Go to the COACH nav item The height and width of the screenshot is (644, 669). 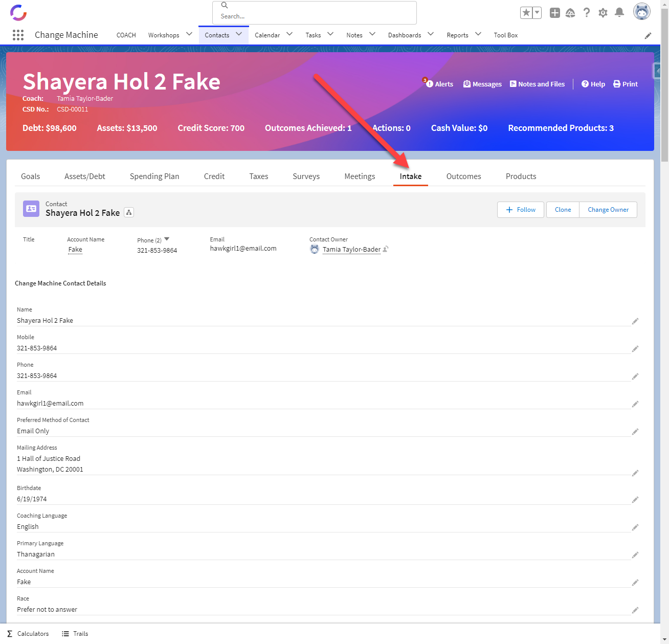click(x=126, y=35)
